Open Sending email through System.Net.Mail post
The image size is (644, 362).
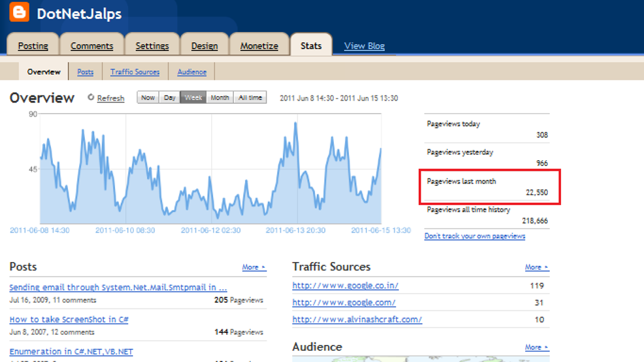(118, 287)
